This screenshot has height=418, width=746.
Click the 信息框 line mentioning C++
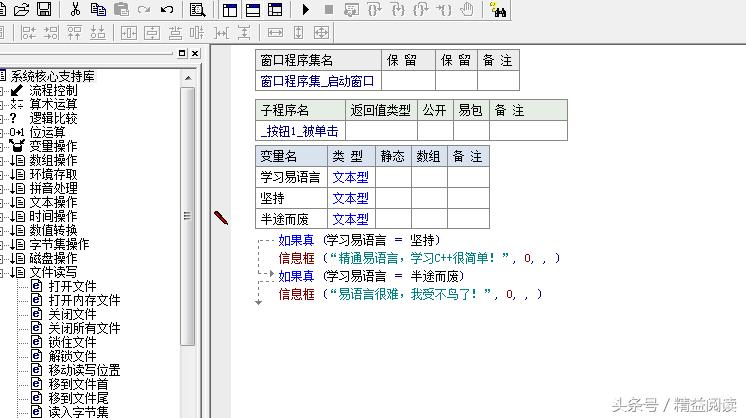click(x=419, y=258)
